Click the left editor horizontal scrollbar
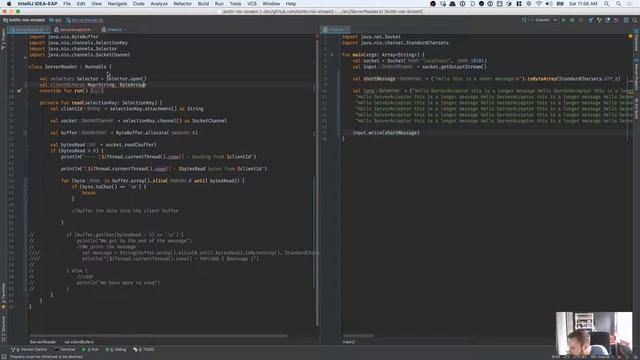This screenshot has height=360, width=640. click(159, 336)
